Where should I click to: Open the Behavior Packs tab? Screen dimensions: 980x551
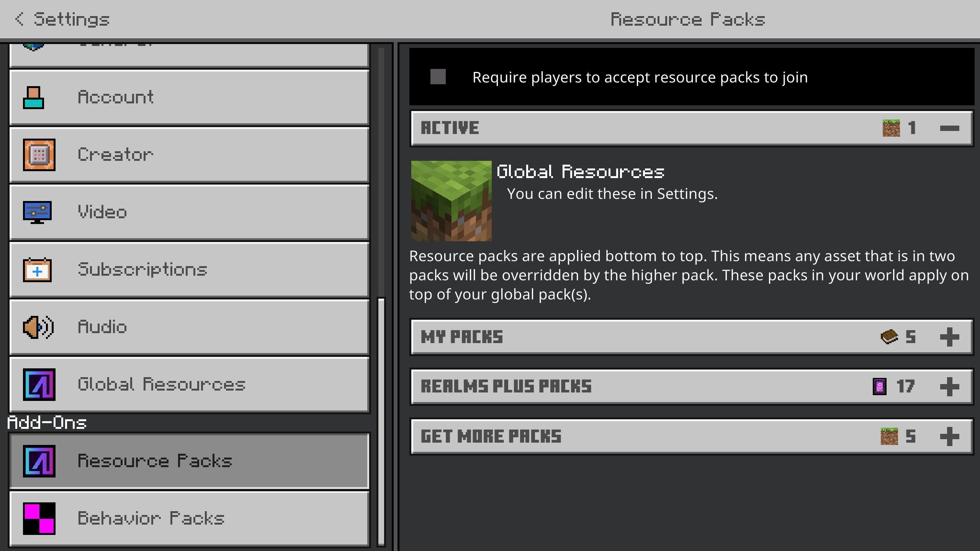tap(151, 518)
